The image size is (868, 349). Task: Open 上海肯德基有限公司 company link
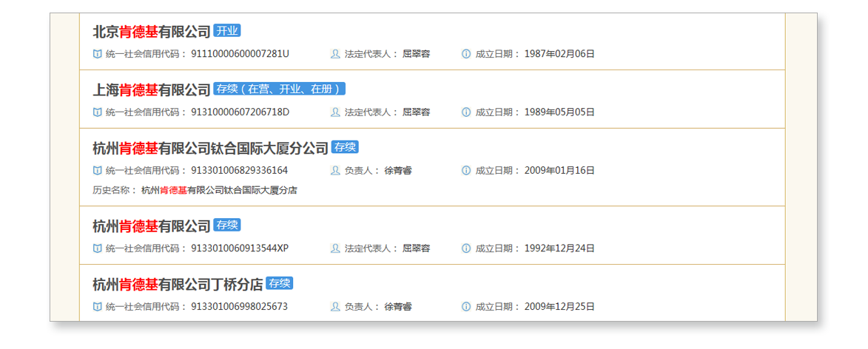tap(152, 89)
